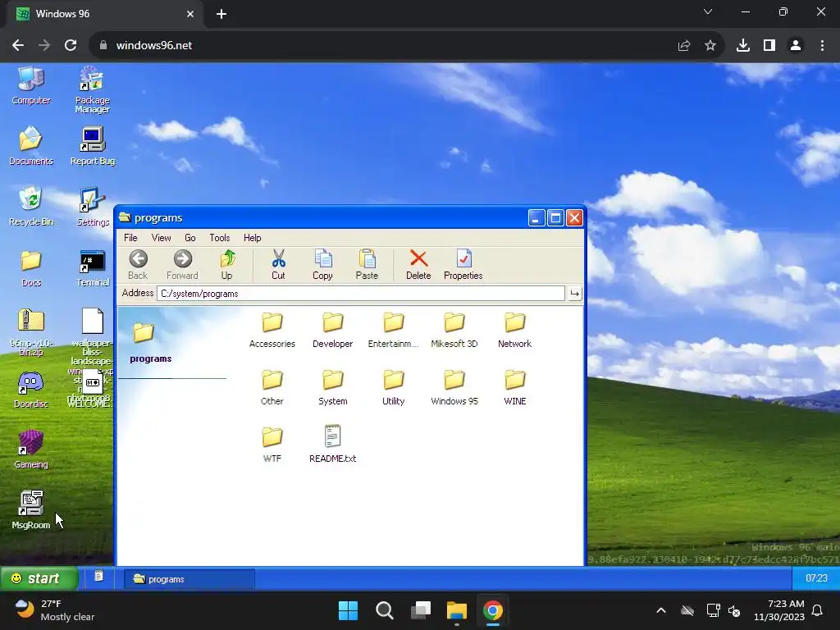
Task: Open the Chrome three-dot menu
Action: [822, 46]
